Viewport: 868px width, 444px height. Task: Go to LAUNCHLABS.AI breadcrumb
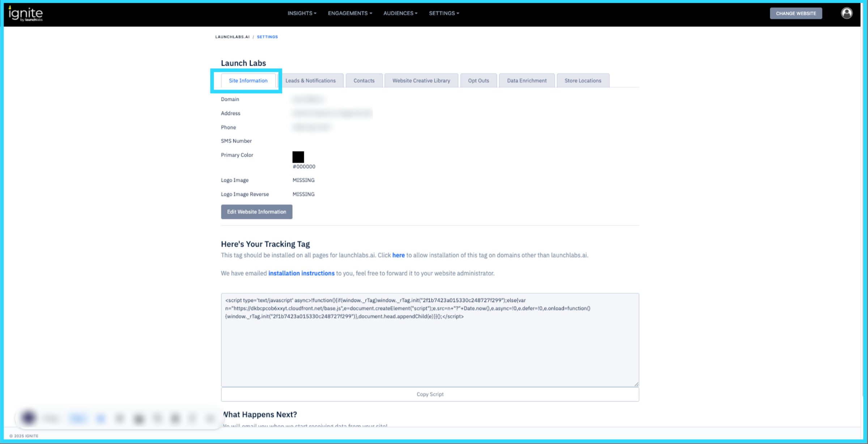point(232,37)
